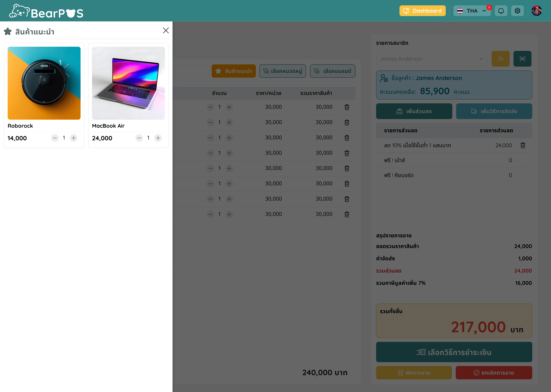Open the settings gear
The width and height of the screenshot is (551, 392).
click(x=518, y=11)
